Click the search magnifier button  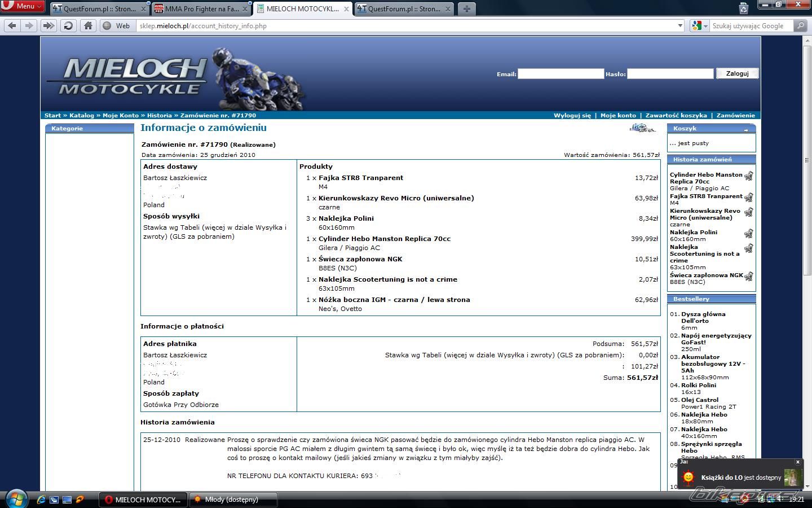(800, 25)
